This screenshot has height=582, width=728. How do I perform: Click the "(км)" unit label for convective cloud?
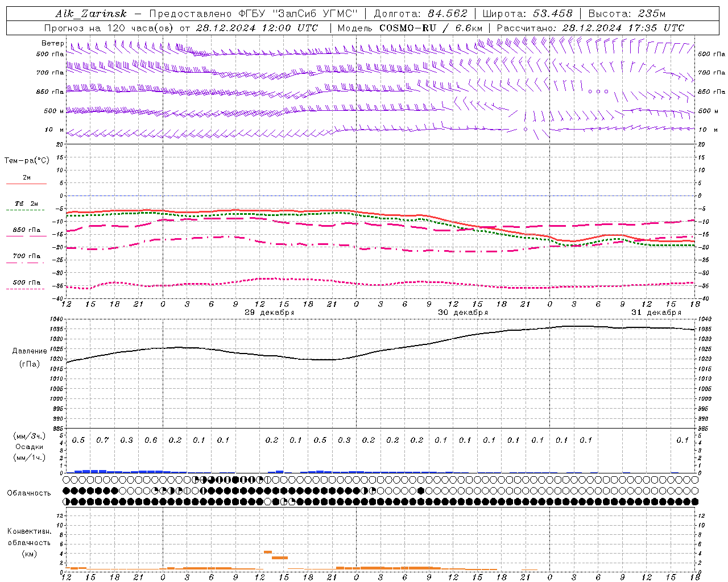(x=30, y=554)
